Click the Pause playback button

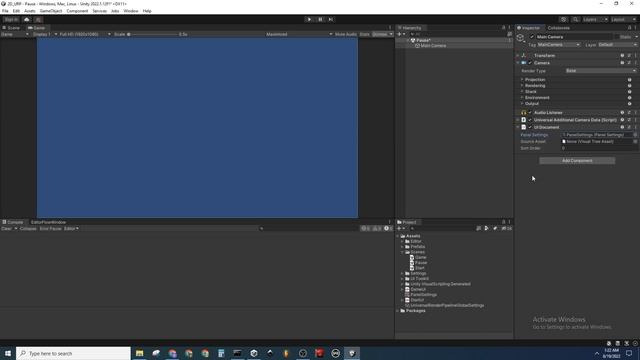click(320, 19)
